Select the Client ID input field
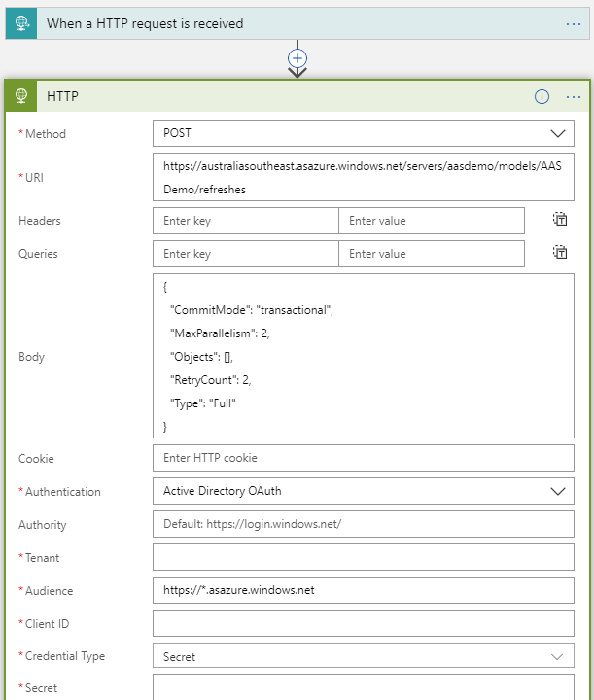This screenshot has height=700, width=594. pyautogui.click(x=363, y=623)
